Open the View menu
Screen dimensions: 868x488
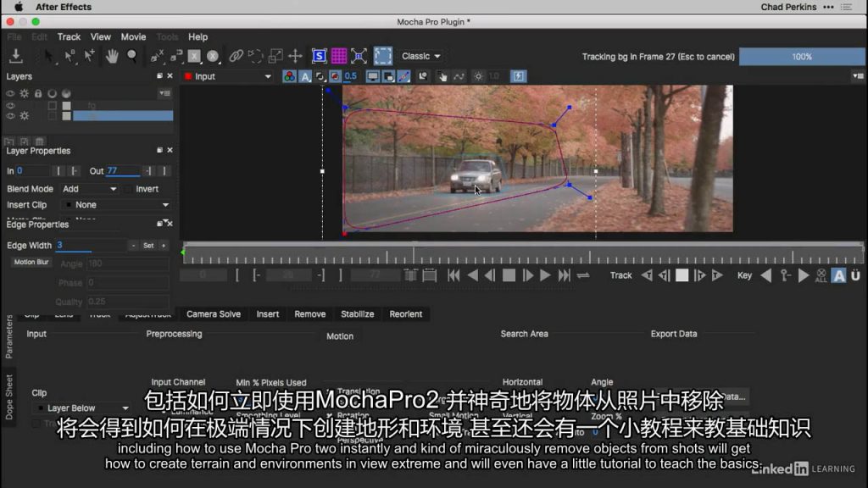[101, 37]
